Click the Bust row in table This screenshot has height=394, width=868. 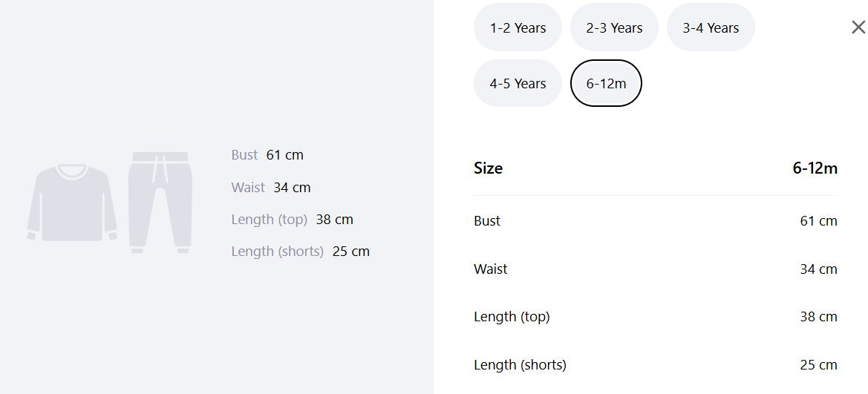656,221
